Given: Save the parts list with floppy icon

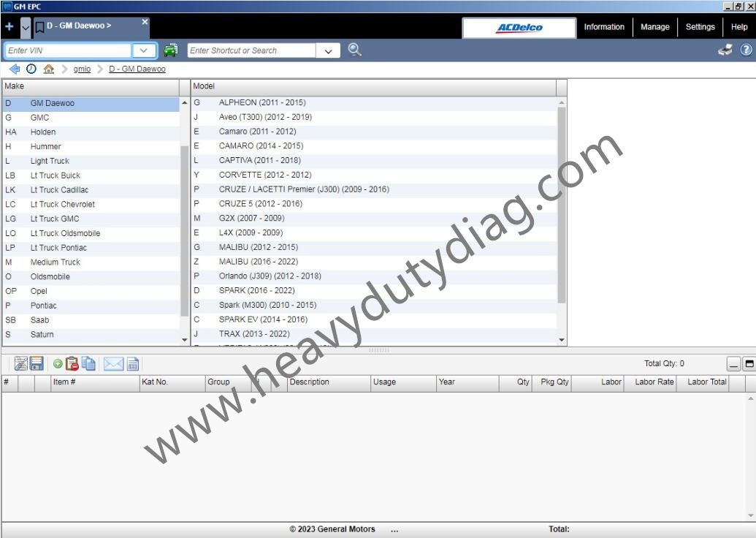Looking at the screenshot, I should [37, 364].
